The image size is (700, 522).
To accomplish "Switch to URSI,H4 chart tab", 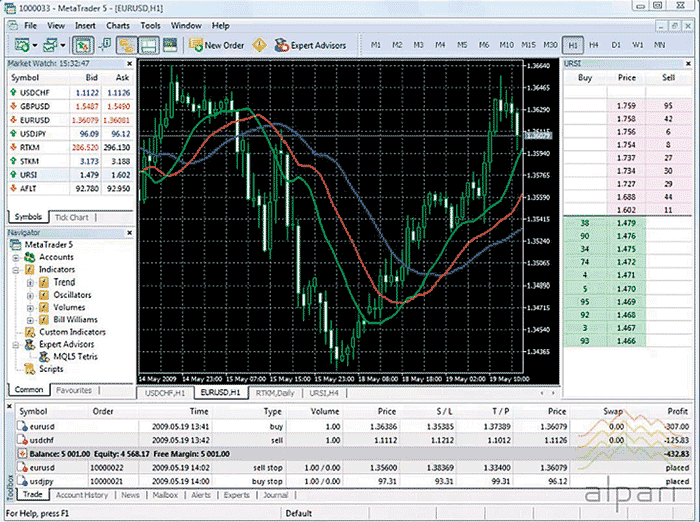I will click(324, 393).
